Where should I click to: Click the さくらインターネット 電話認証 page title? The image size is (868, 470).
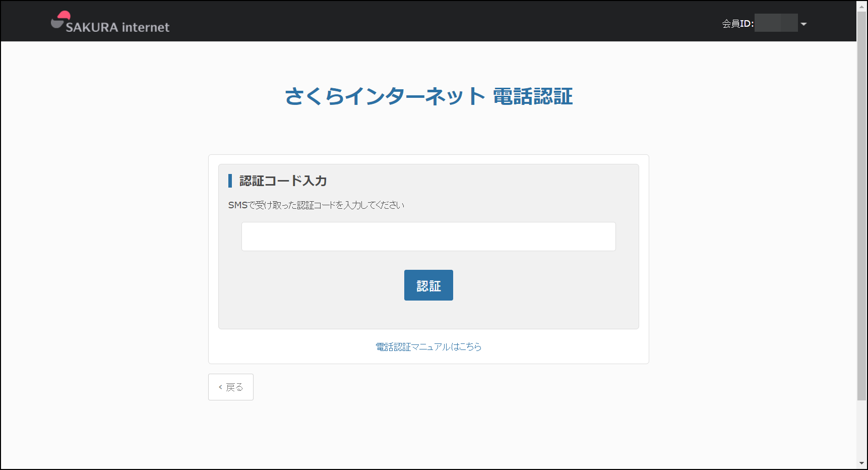[428, 96]
